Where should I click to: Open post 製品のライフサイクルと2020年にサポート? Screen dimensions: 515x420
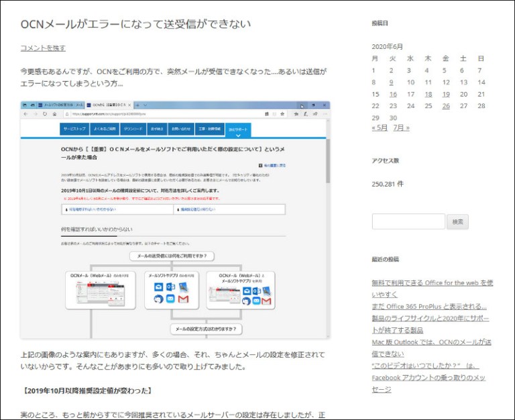click(431, 324)
